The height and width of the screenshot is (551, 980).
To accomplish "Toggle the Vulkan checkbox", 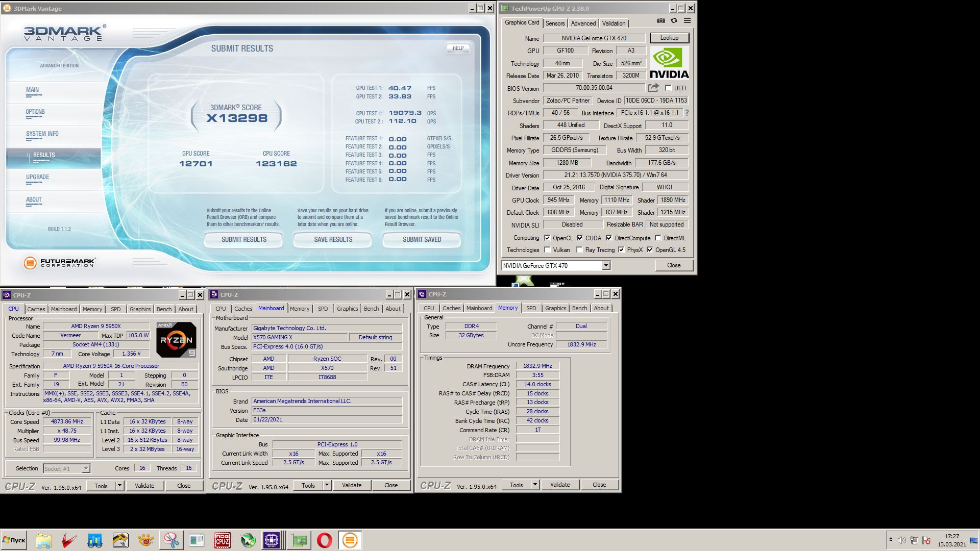I will pos(547,249).
